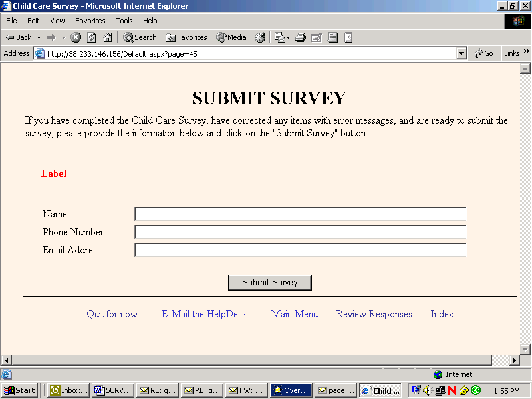The width and height of the screenshot is (532, 399).
Task: Open the Index link
Action: [x=442, y=314]
